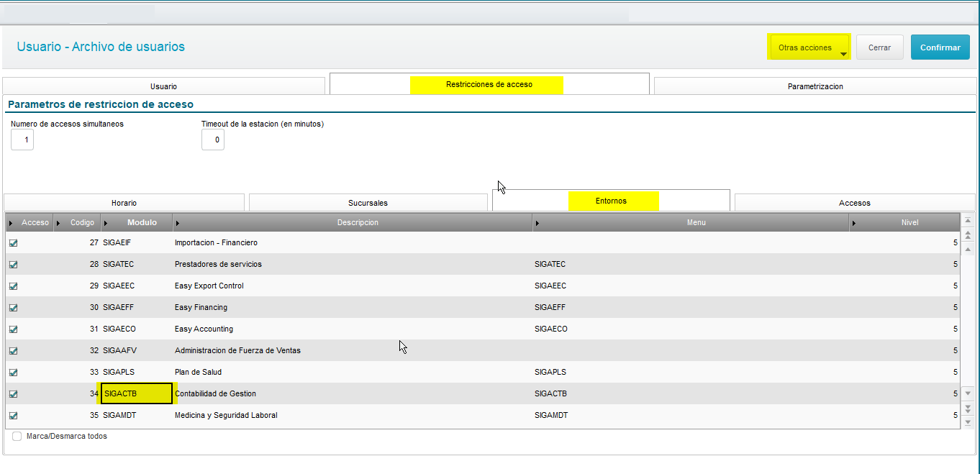The width and height of the screenshot is (980, 474).
Task: Select the SIGACTB module cell
Action: [137, 393]
